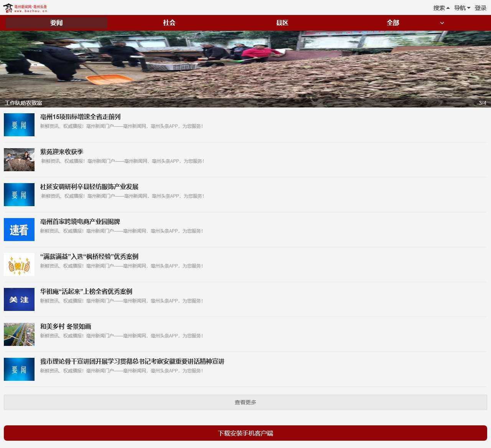Expand the 导航 dropdown menu
This screenshot has height=448, width=491.
pos(462,8)
